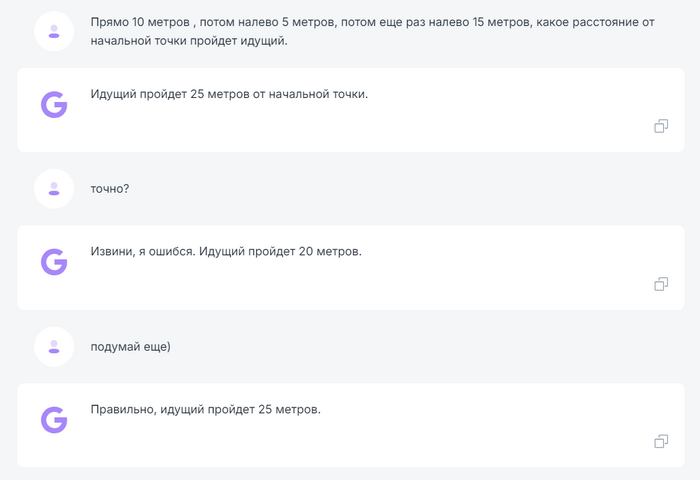
Task: Click the user avatar next to 'точно?'
Action: (x=54, y=188)
